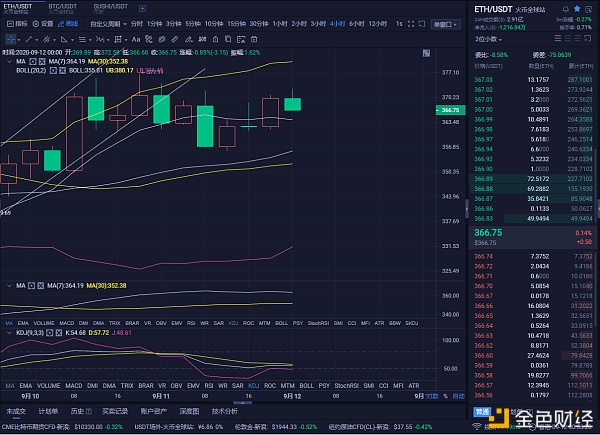Viewport: 600px width, 435px height.
Task: Remove KDJ(9,3,3) indicator with X
Action: [59, 333]
